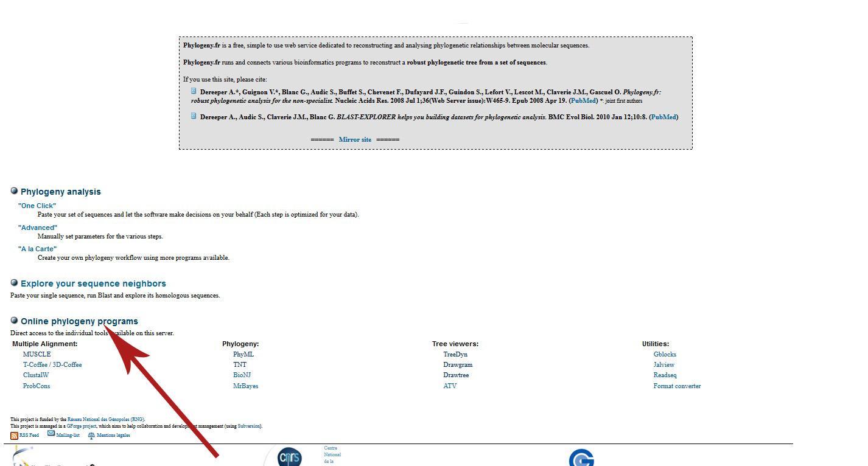Follow the Subversion link

(248, 426)
